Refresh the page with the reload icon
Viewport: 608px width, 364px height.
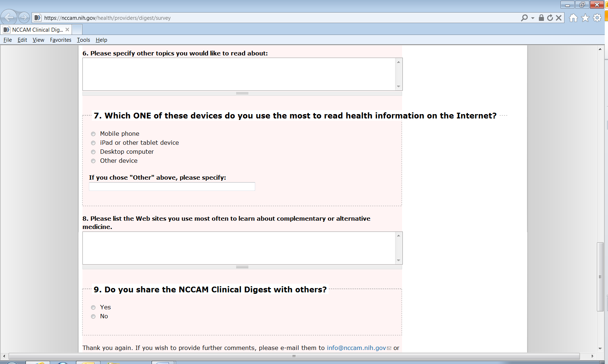click(550, 18)
